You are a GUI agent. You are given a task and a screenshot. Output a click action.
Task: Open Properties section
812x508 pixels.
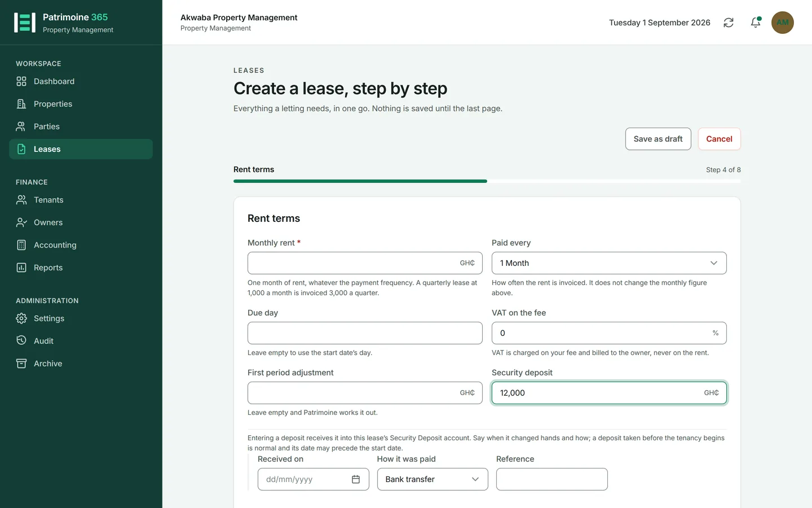[x=81, y=104]
